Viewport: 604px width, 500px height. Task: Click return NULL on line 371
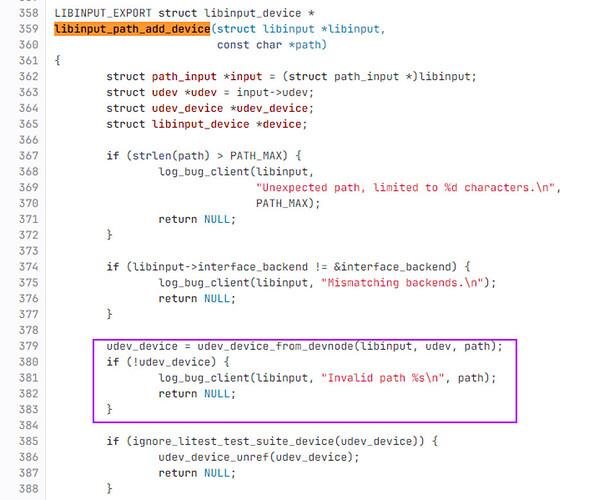pyautogui.click(x=195, y=220)
